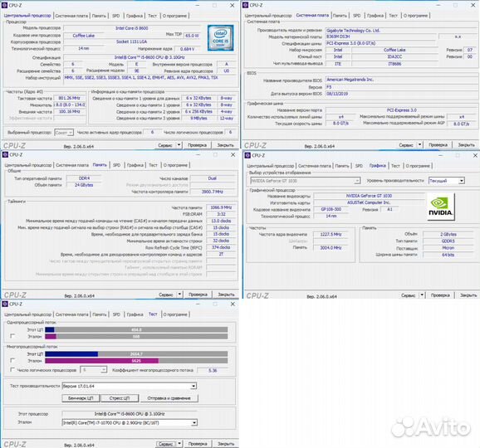480x448 pixels.
Task: Click Закрыть button in mainboard window
Action: tap(466, 144)
